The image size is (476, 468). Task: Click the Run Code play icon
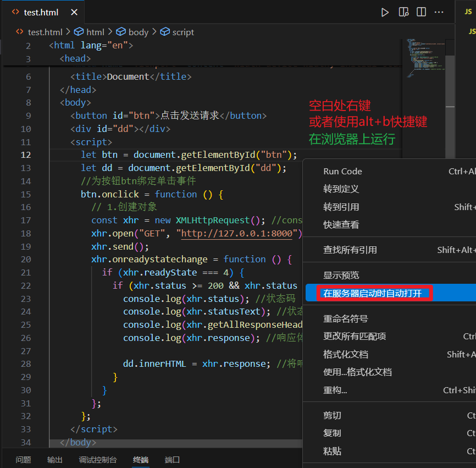(x=385, y=13)
